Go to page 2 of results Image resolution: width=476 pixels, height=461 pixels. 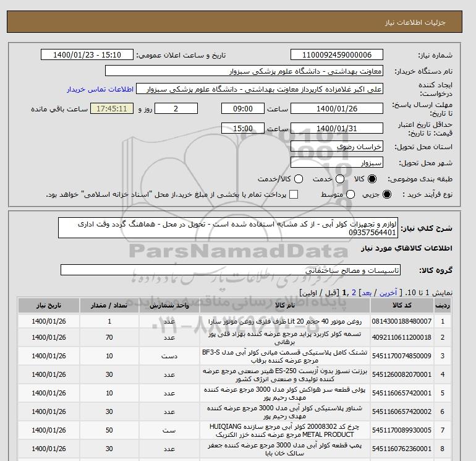pos(354,293)
